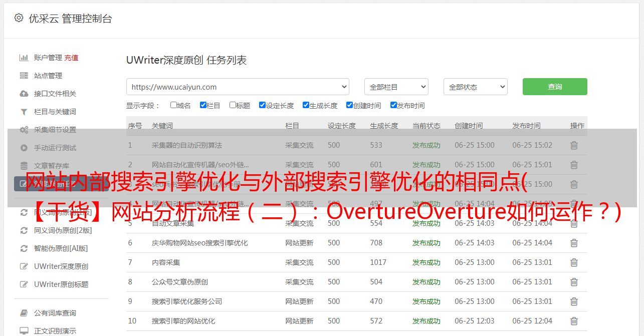
Task: Open 同义词伪原创[2版] menu item
Action: pyautogui.click(x=63, y=230)
